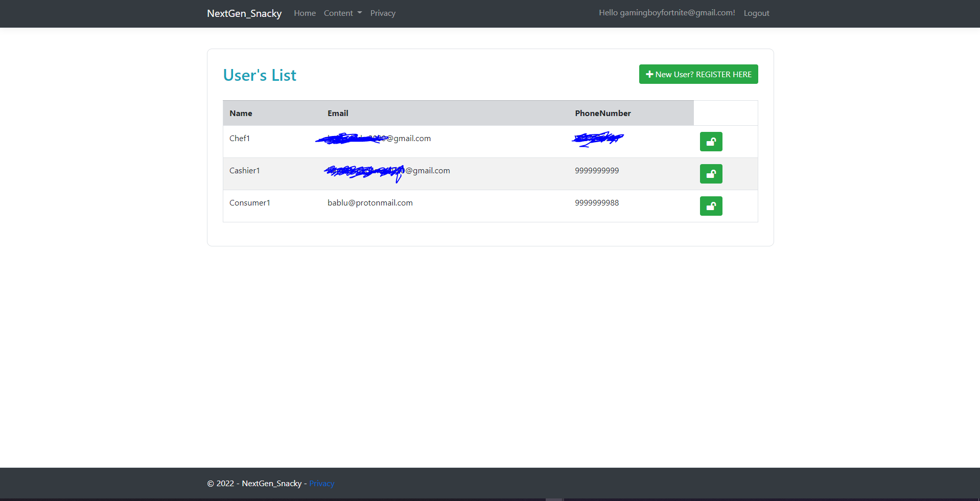Click the PhoneNumber column header
The image size is (980, 501).
click(603, 113)
